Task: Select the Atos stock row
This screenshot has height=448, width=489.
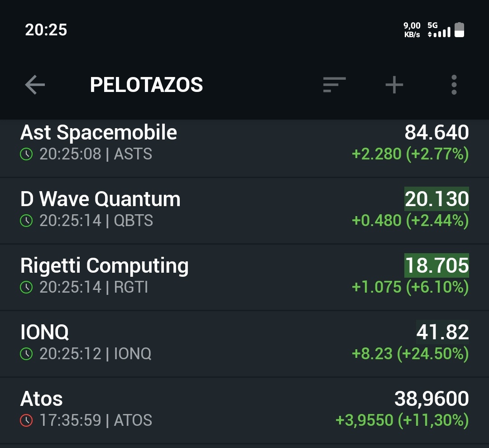Action: 42,399
